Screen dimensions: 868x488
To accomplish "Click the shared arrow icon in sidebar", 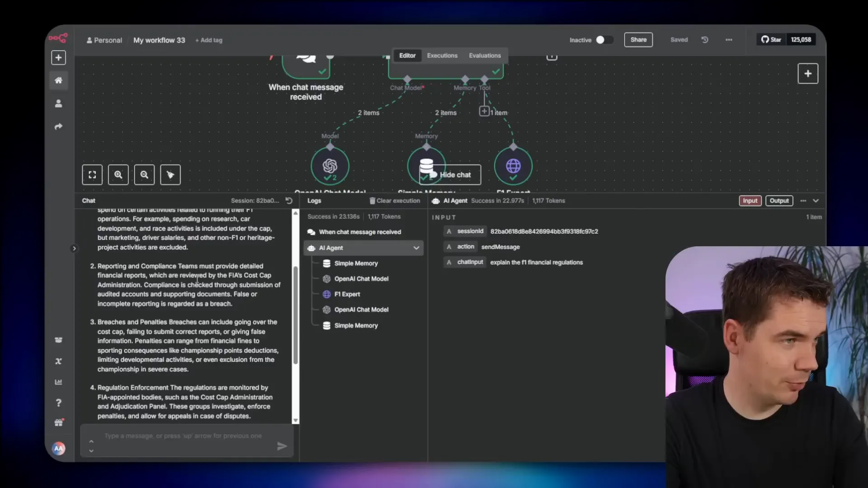I will (x=58, y=127).
